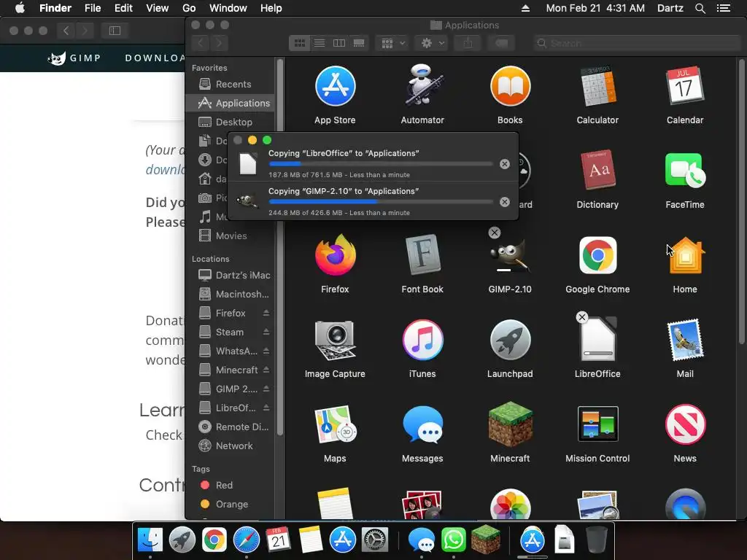Eject the Minecraft volume in sidebar
The width and height of the screenshot is (747, 560).
pyautogui.click(x=266, y=370)
